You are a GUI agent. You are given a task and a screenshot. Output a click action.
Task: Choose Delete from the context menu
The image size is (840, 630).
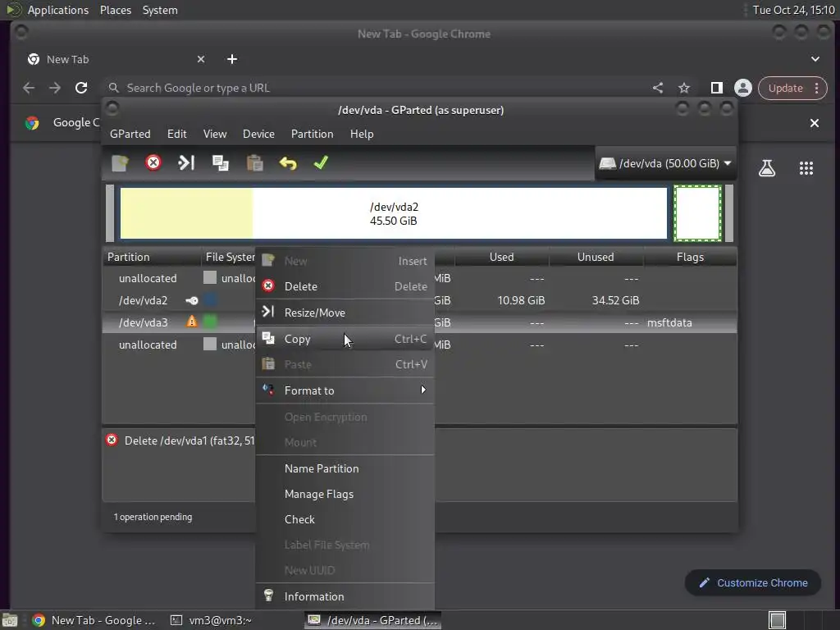[345, 286]
